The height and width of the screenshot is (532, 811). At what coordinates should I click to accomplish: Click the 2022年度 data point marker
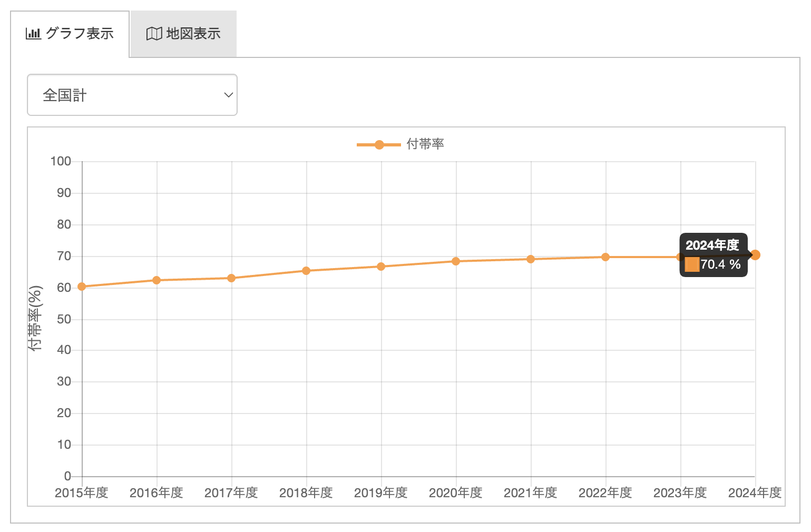605,257
